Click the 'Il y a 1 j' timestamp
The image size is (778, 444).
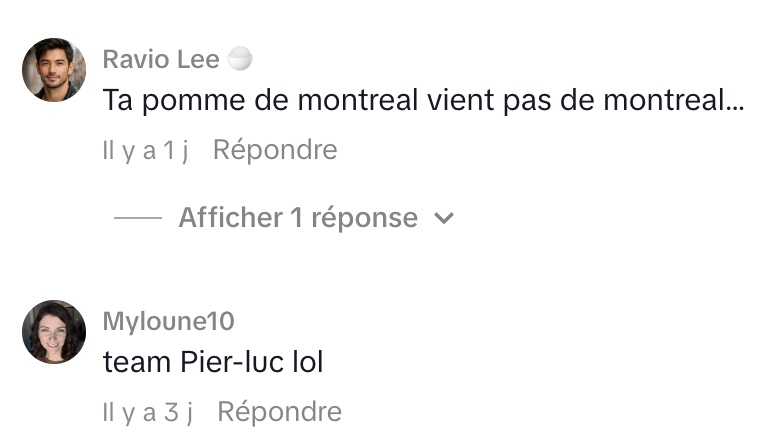coord(145,150)
